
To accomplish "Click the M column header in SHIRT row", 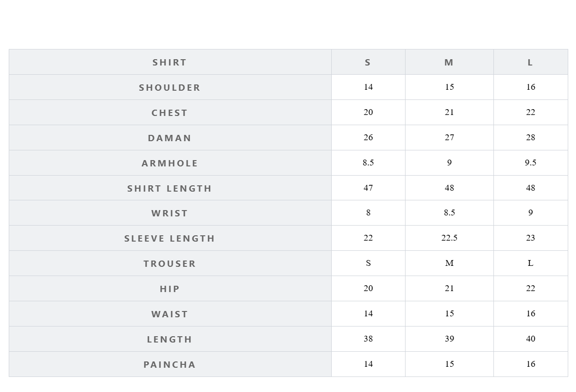I will pyautogui.click(x=449, y=62).
